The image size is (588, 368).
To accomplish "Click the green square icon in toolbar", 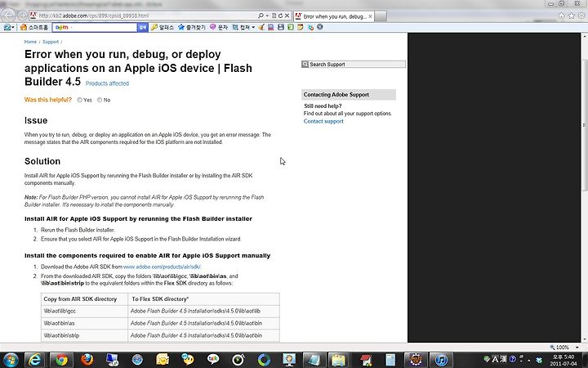I will [291, 28].
